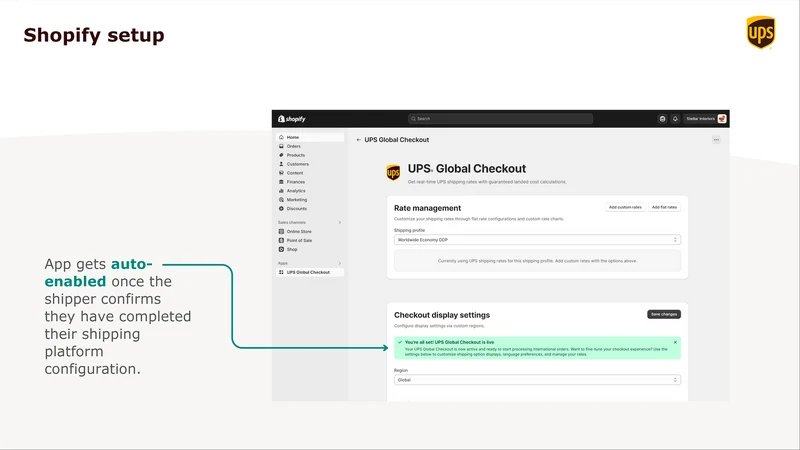800x450 pixels.
Task: Click the Add custom rates button
Action: coord(625,207)
